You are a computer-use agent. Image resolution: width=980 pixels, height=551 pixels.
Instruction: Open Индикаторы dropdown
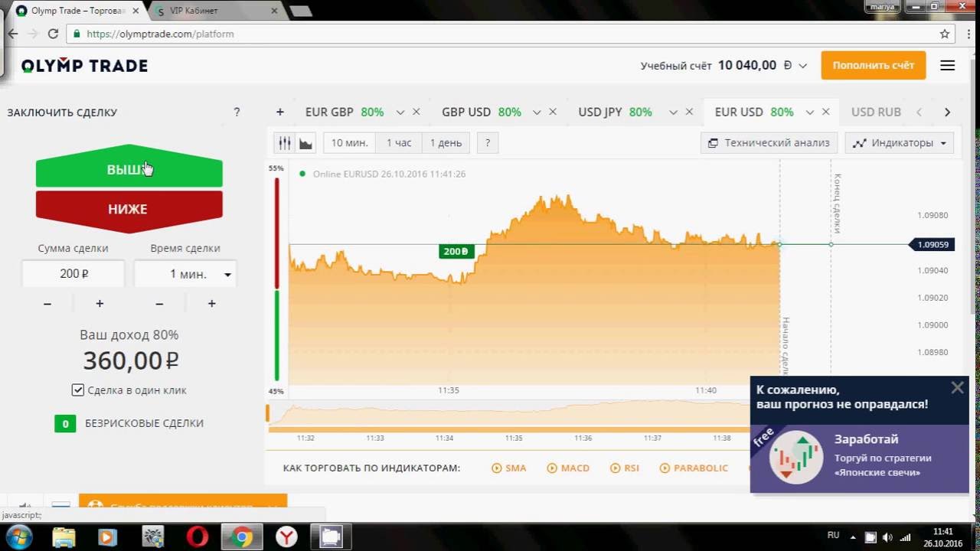(900, 143)
